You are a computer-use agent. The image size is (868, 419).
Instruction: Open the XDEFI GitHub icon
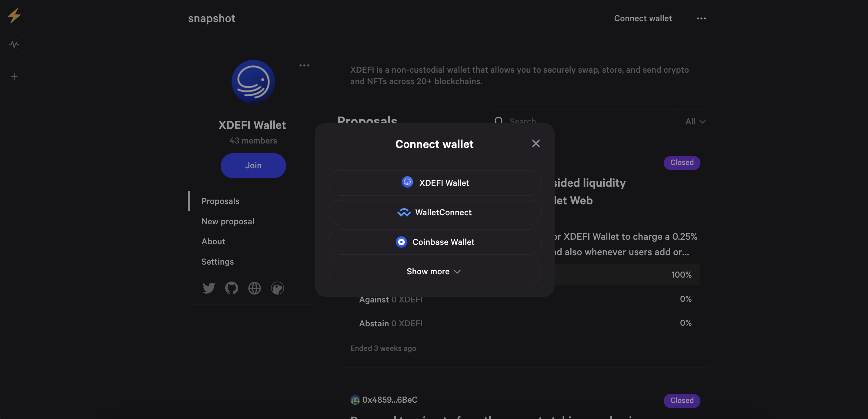point(232,288)
